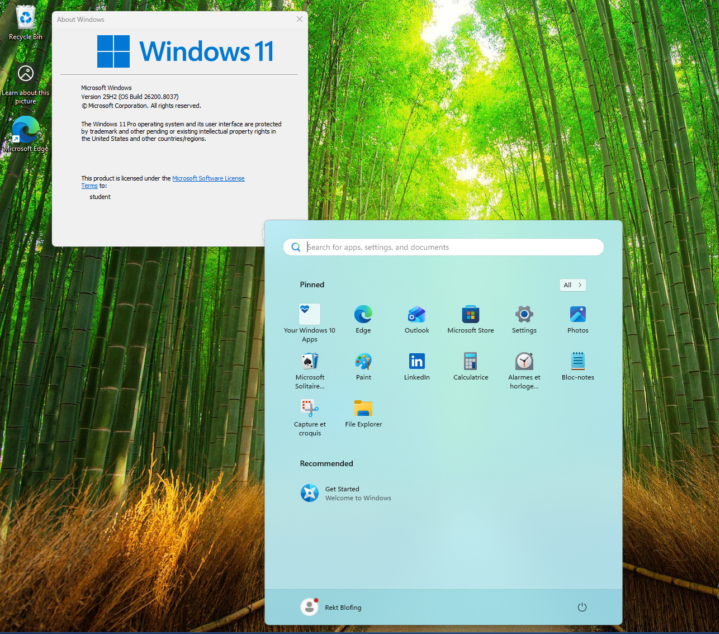
Task: Open Settings from pinned apps
Action: pos(524,319)
